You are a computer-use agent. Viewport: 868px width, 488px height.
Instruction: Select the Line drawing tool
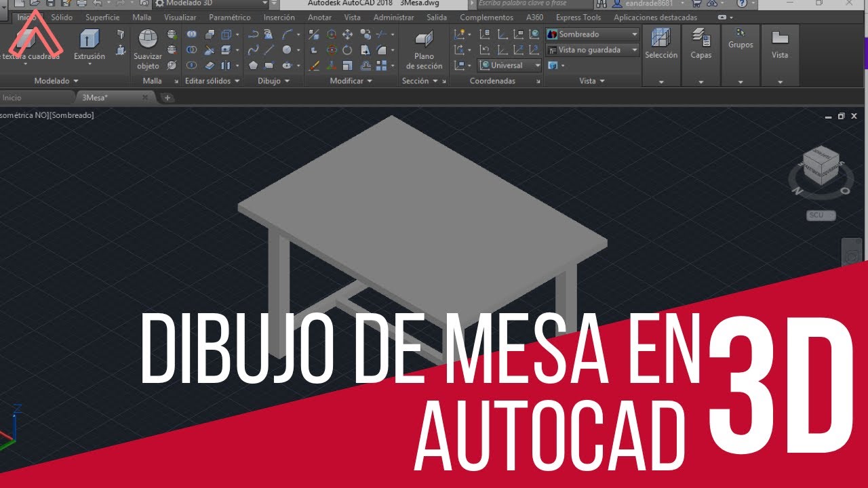269,49
